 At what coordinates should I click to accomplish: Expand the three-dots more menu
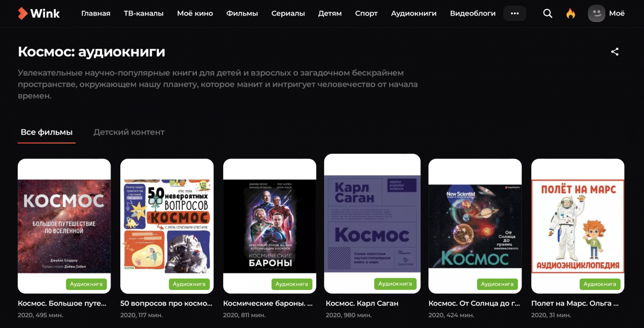[515, 13]
